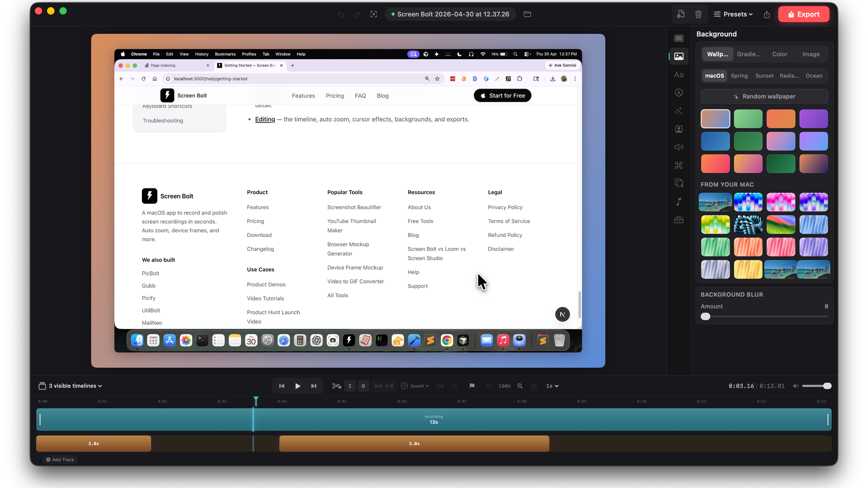Click the Random wallpaper button
This screenshot has width=868, height=488.
(x=764, y=96)
